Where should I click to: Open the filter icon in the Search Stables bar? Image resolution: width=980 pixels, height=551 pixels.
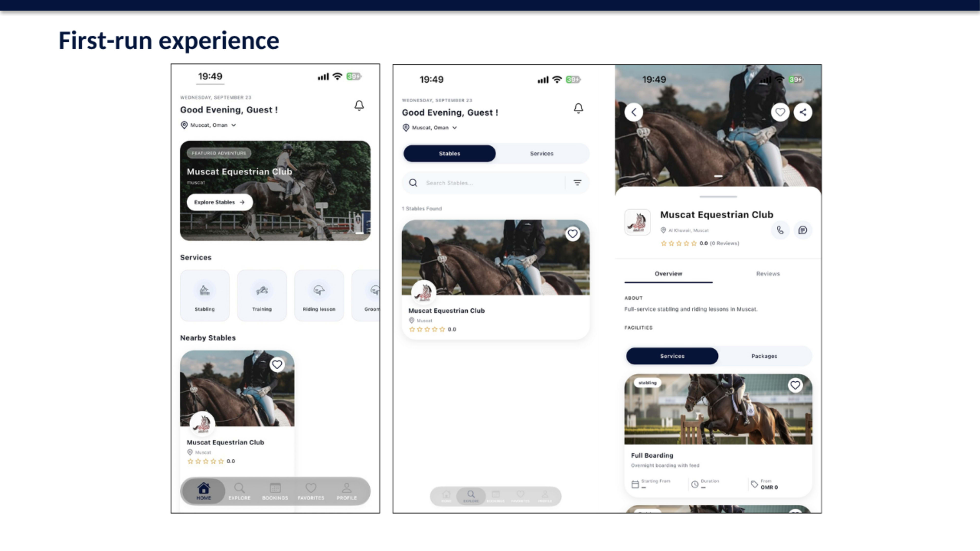(577, 183)
